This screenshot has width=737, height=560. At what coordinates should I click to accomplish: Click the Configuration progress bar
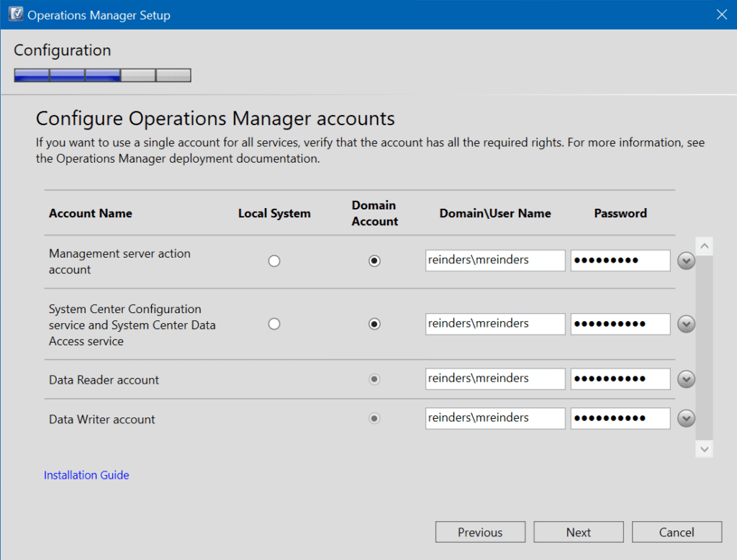[102, 76]
